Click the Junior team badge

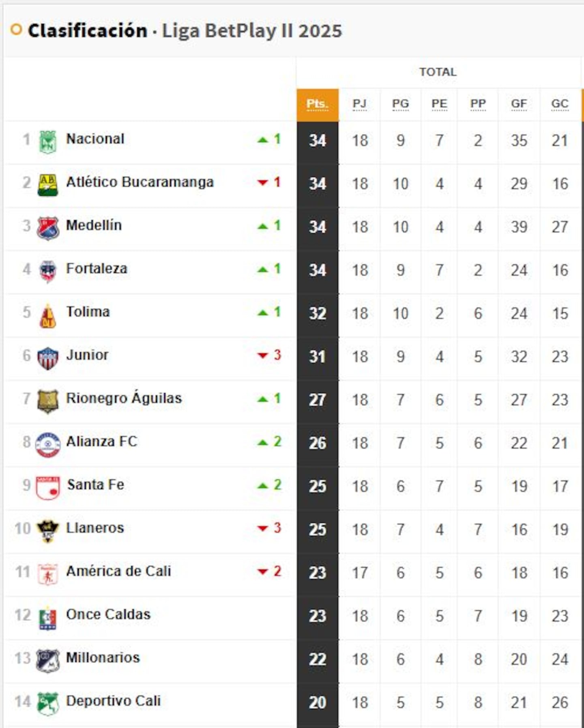tap(49, 355)
